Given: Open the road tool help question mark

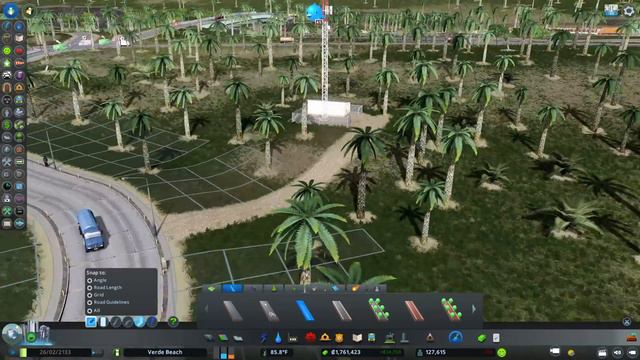Looking at the screenshot, I should pyautogui.click(x=173, y=322).
